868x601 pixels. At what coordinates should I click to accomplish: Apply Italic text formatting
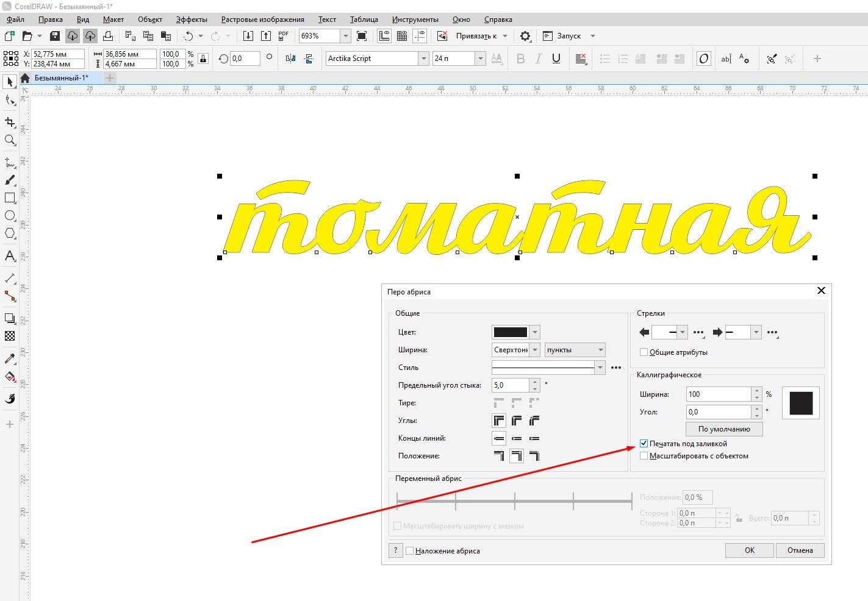point(538,59)
